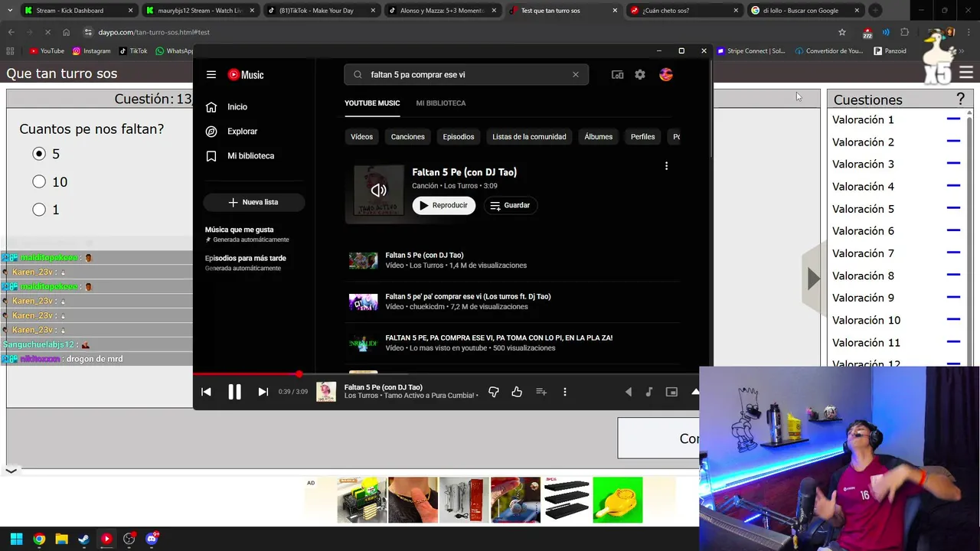Open the Panzoid bookmark
980x551 pixels.
click(890, 51)
